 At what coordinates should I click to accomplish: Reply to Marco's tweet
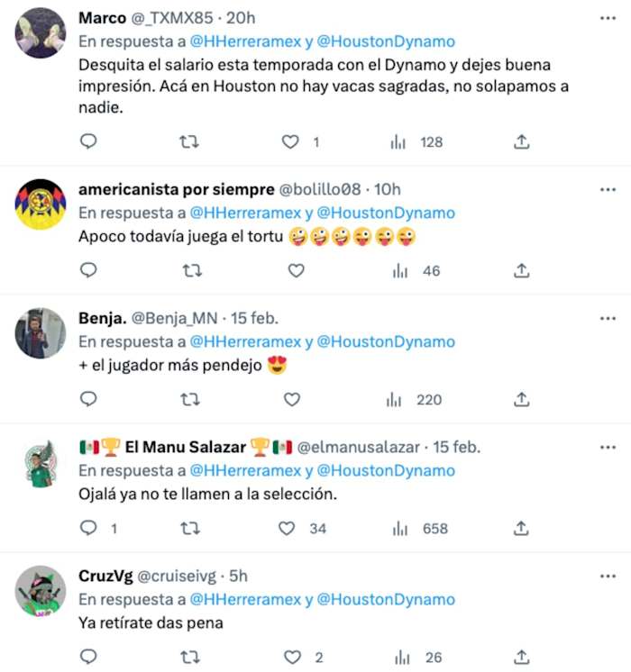tap(88, 141)
